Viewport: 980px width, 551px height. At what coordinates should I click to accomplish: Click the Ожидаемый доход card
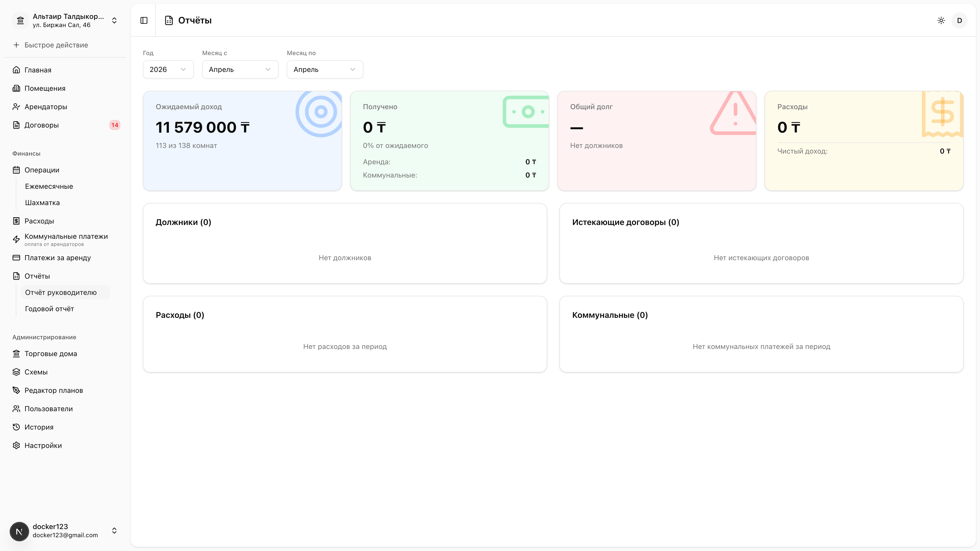pos(242,141)
